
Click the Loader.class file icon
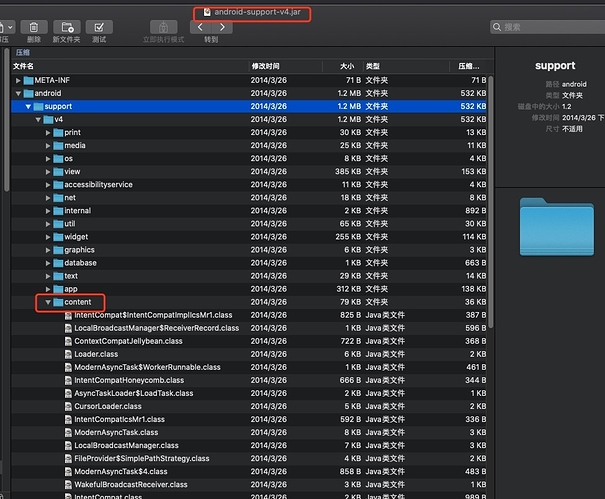[68, 354]
